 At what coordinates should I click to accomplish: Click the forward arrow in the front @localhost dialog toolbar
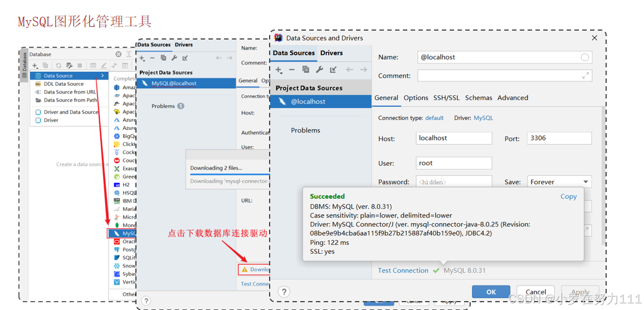coord(363,70)
